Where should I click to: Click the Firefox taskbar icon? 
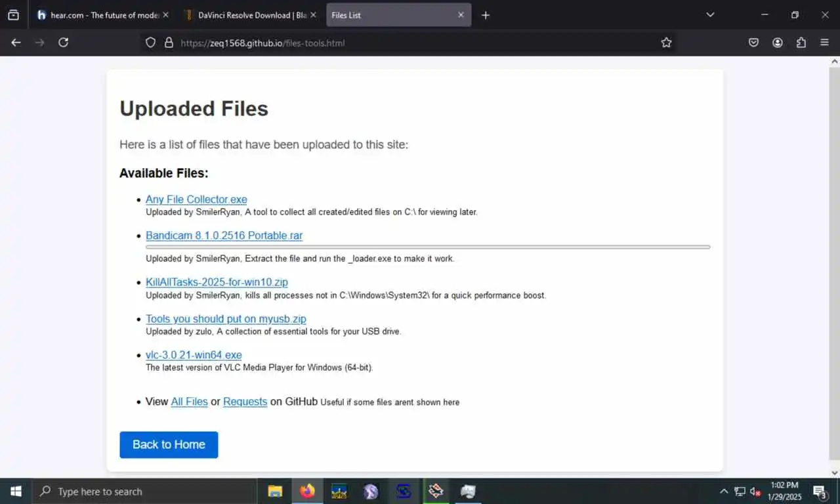[307, 491]
